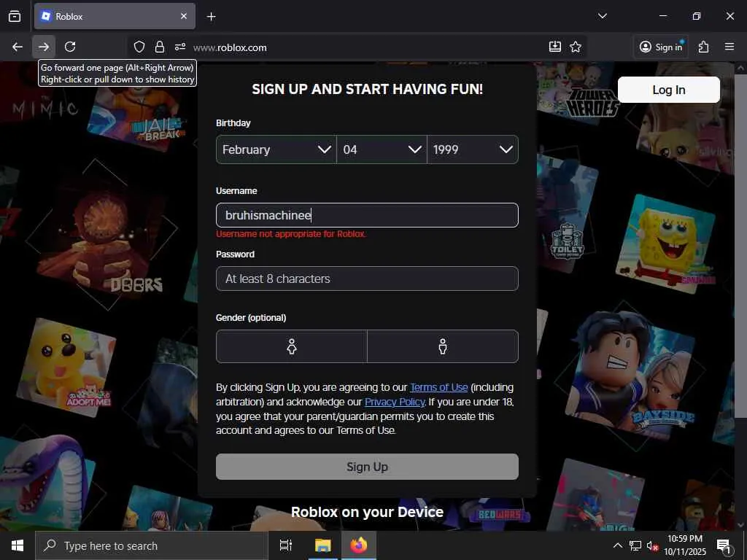Click in the Username field
This screenshot has width=747, height=560.
pos(367,215)
